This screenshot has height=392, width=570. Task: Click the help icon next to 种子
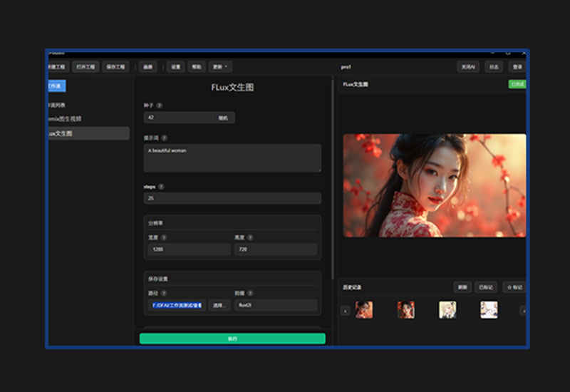pyautogui.click(x=160, y=105)
